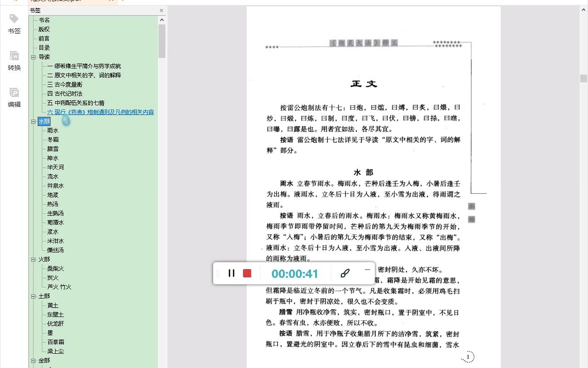Stop the screen recording with red square
Image resolution: width=588 pixels, height=368 pixels.
[247, 273]
